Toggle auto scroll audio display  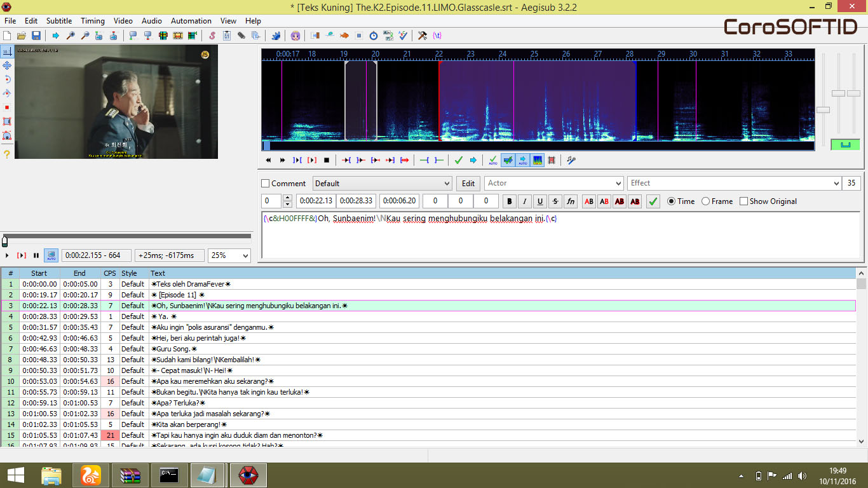pyautogui.click(x=522, y=160)
